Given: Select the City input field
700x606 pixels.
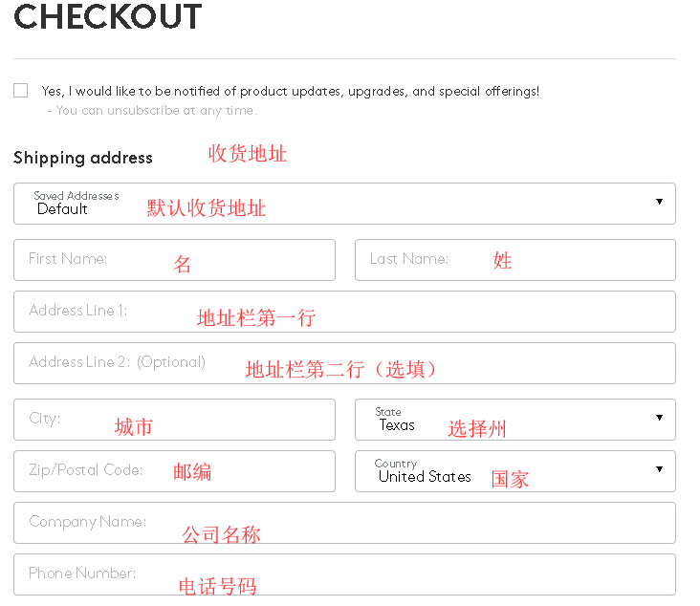Looking at the screenshot, I should coord(174,420).
